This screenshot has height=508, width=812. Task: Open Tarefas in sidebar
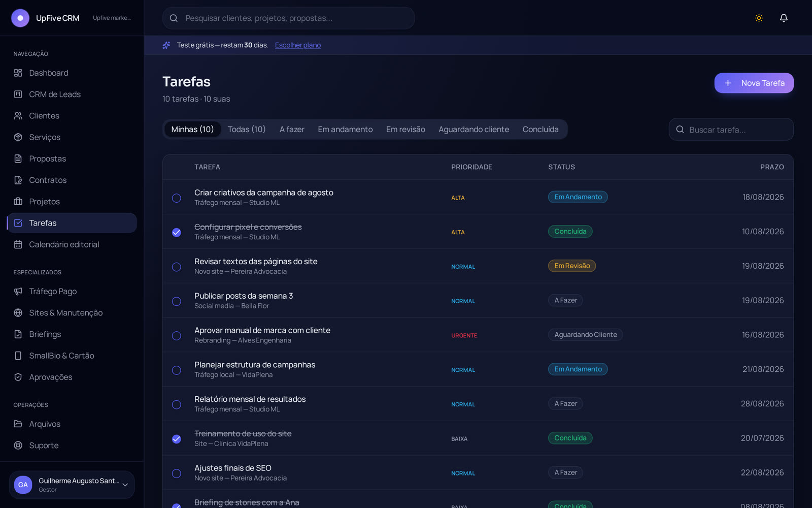coord(72,223)
